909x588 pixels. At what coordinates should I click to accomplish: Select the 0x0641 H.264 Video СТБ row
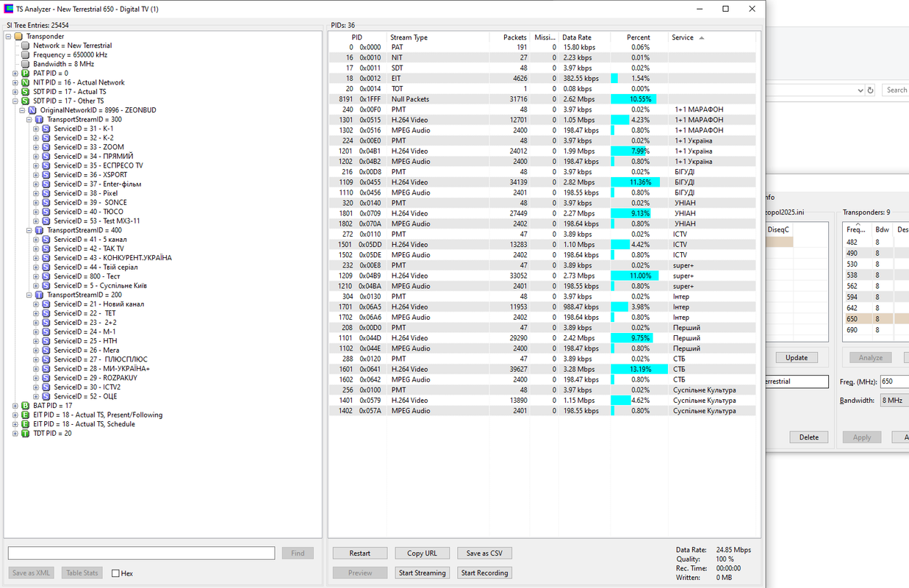point(542,369)
